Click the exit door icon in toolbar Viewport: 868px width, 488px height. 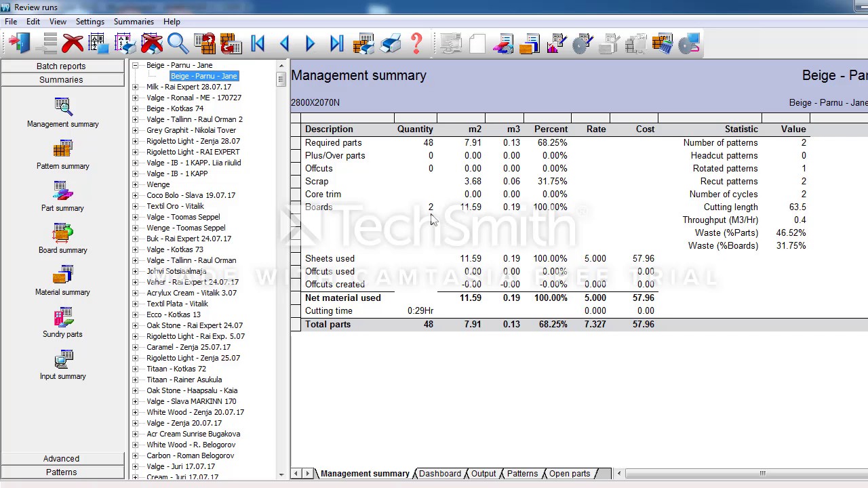20,44
